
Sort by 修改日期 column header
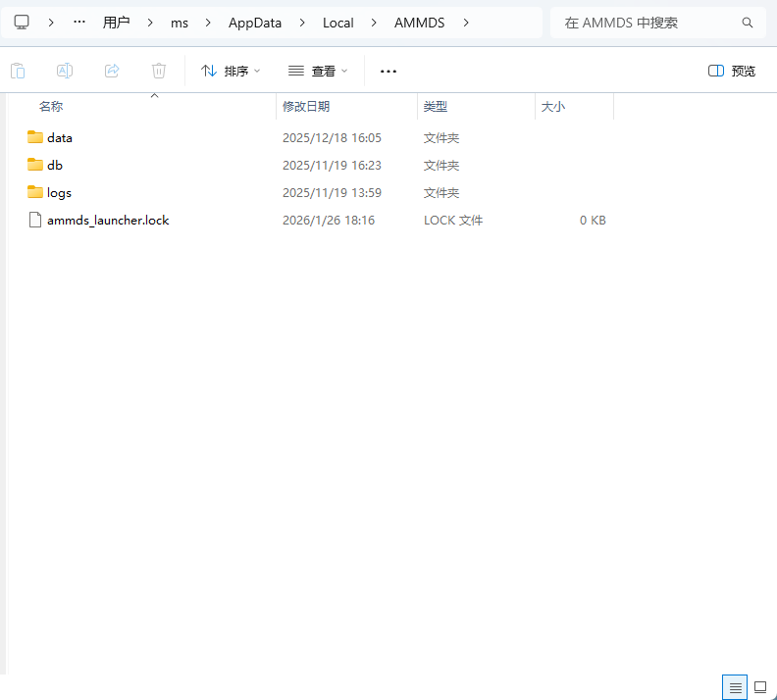pyautogui.click(x=306, y=106)
